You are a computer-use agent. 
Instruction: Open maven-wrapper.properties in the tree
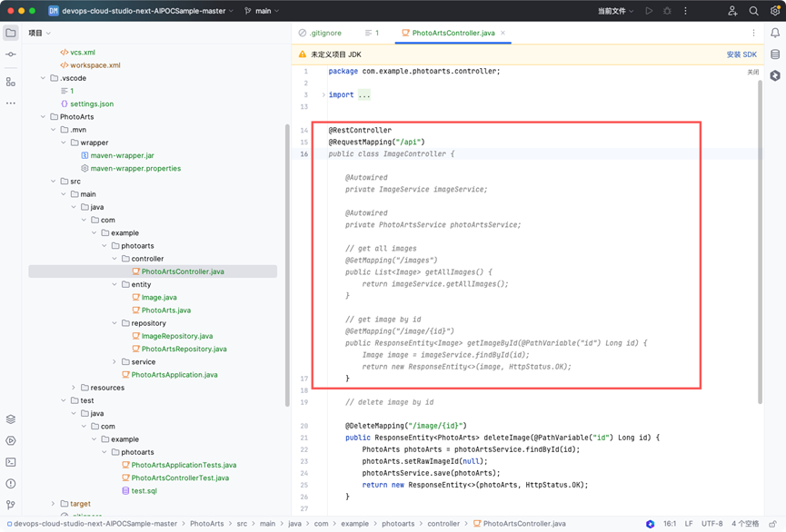coord(131,168)
